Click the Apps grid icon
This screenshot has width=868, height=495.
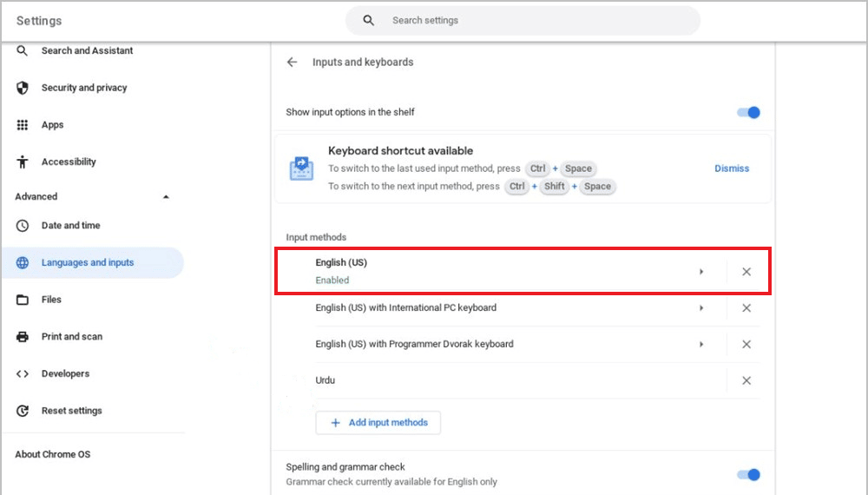[23, 124]
